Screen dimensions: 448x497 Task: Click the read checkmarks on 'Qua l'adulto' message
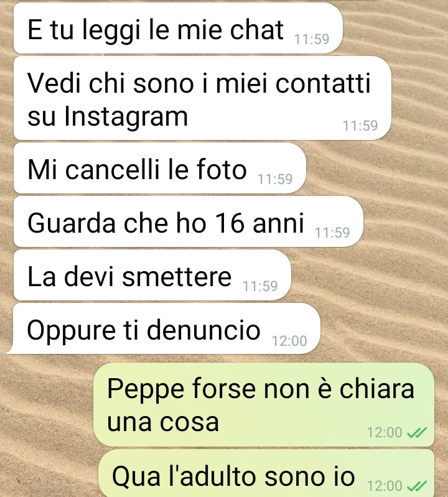click(417, 486)
